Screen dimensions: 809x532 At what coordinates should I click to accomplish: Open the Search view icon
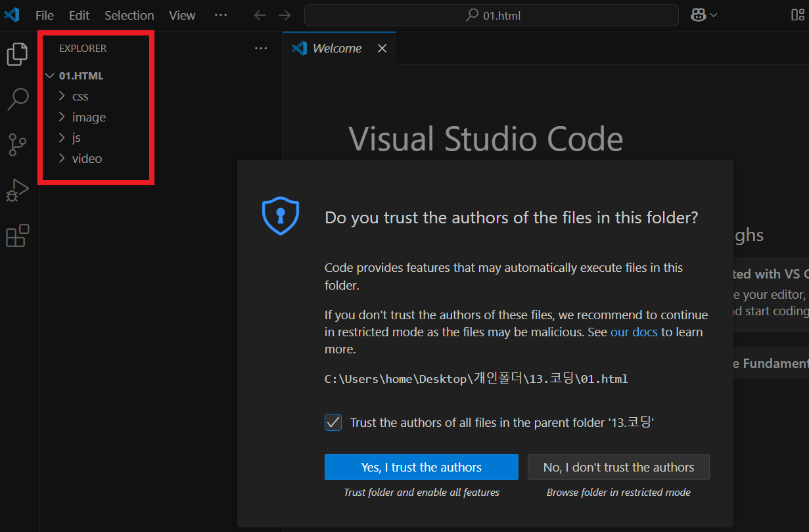pos(18,99)
